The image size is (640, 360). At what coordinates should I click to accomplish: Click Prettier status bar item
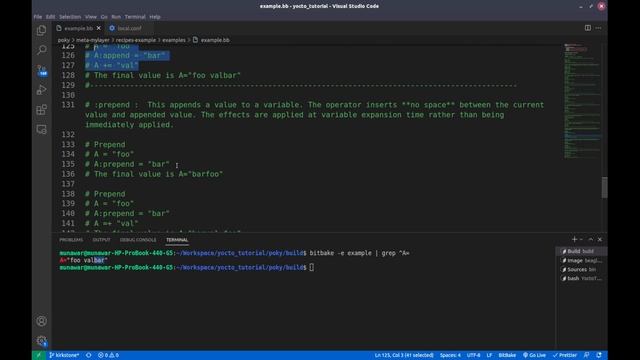pos(564,355)
